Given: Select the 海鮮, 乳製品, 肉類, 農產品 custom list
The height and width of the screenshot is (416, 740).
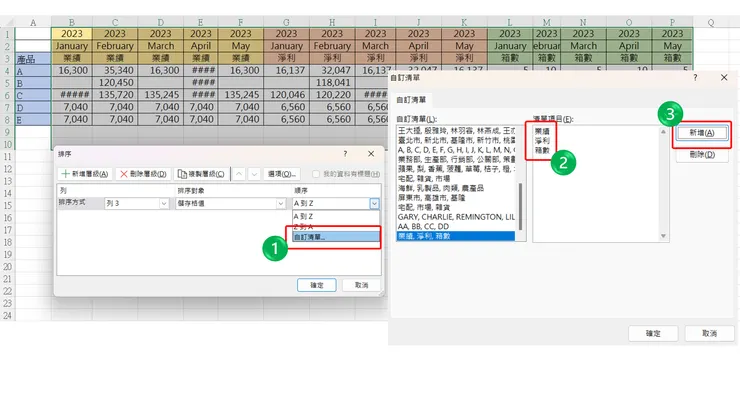Looking at the screenshot, I should click(455, 188).
